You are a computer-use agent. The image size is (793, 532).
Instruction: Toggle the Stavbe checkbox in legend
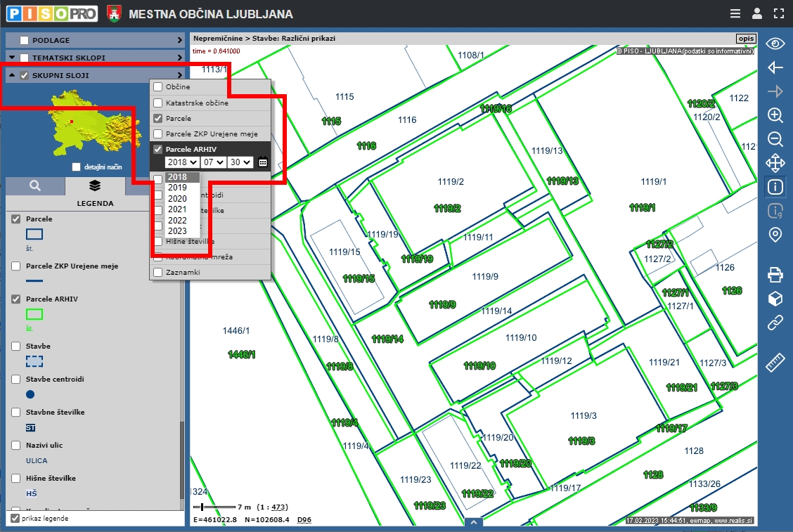[x=15, y=346]
